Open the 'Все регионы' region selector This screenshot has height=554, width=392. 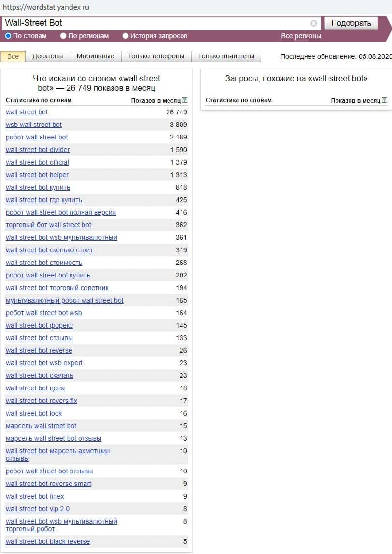coord(301,36)
